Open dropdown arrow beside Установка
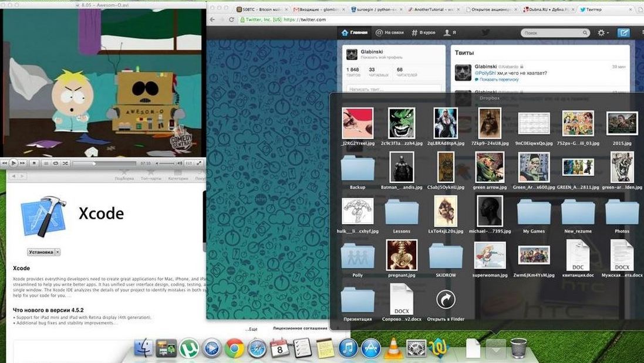 (58, 252)
